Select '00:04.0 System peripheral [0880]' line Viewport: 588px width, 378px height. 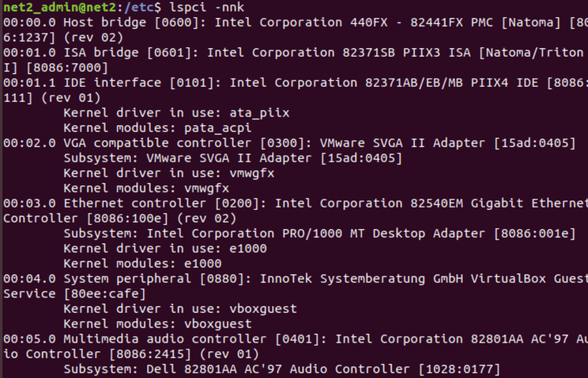pos(296,279)
